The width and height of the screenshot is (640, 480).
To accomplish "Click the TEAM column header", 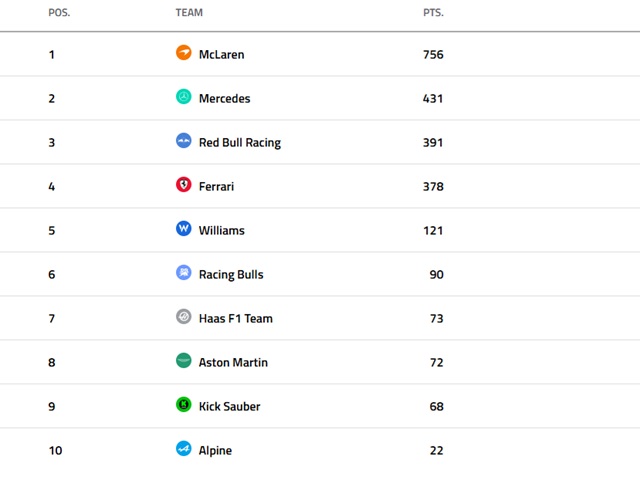I will click(x=189, y=13).
